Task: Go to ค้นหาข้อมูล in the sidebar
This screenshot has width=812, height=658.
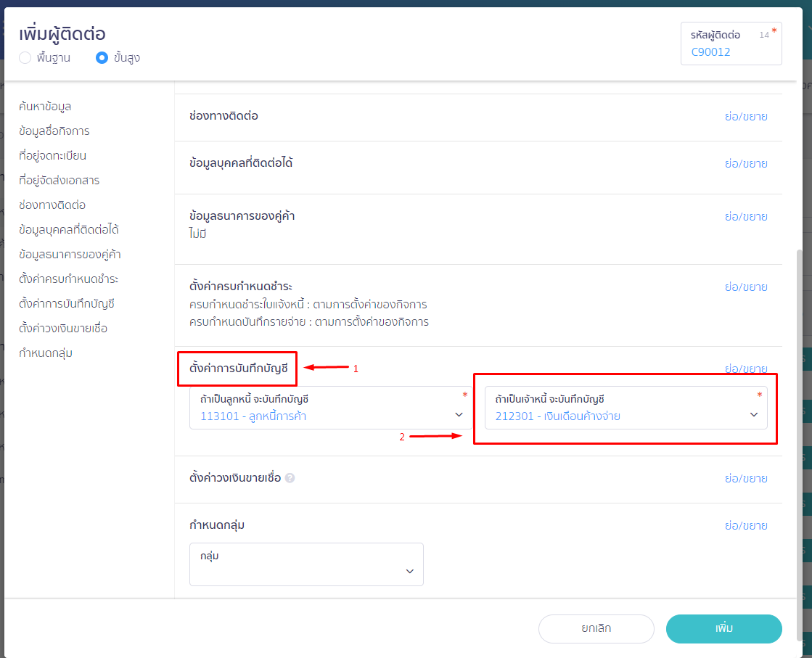Action: click(45, 107)
